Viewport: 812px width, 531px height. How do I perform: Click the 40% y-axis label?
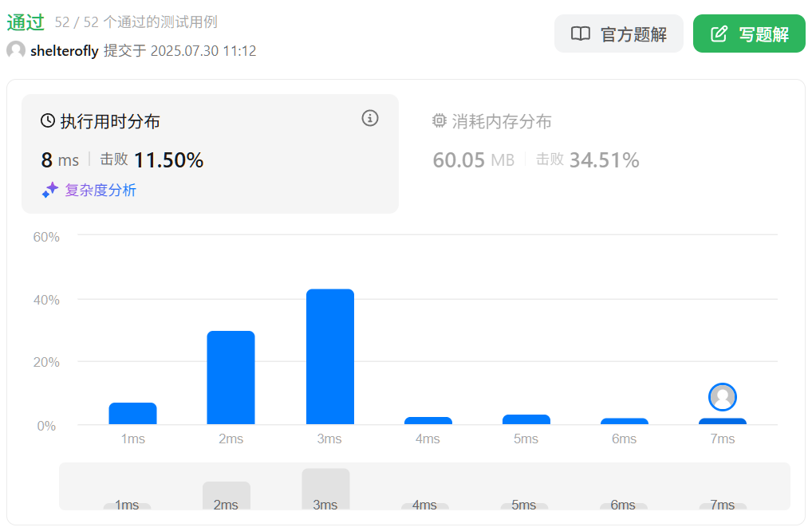[x=46, y=300]
